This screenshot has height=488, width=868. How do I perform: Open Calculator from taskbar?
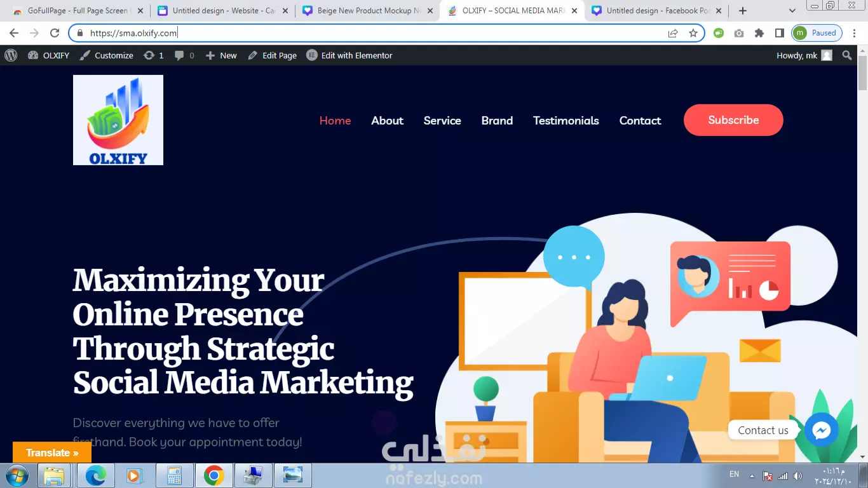[x=173, y=475]
